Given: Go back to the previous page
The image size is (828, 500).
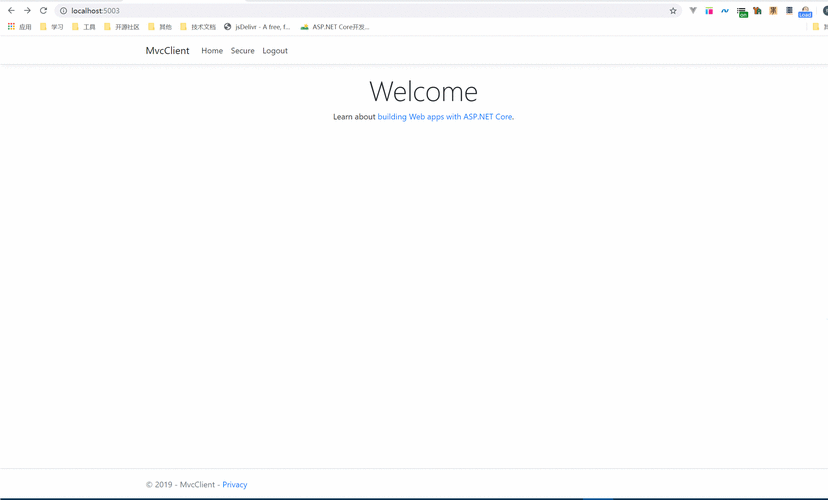Looking at the screenshot, I should [11, 11].
